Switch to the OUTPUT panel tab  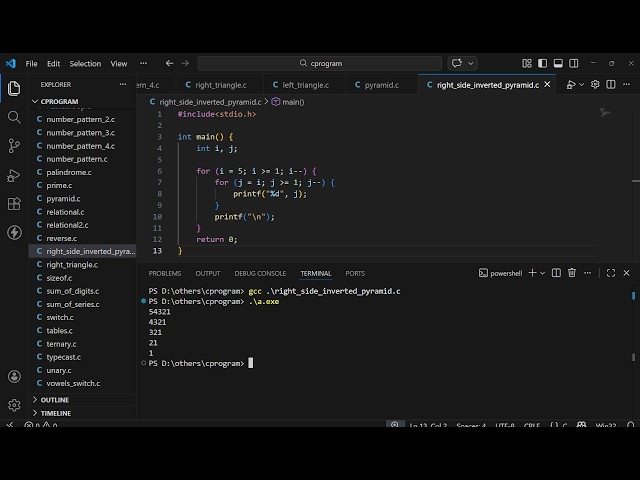pos(208,273)
